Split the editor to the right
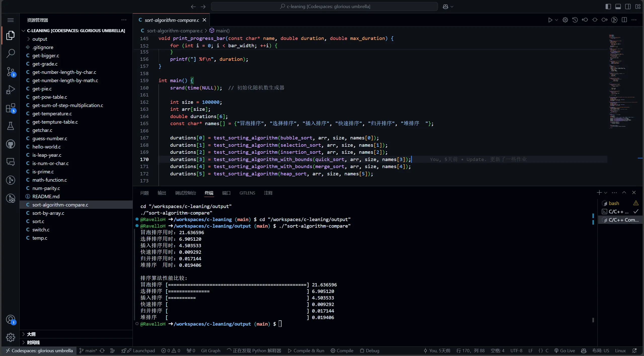644x356 pixels. [x=624, y=20]
